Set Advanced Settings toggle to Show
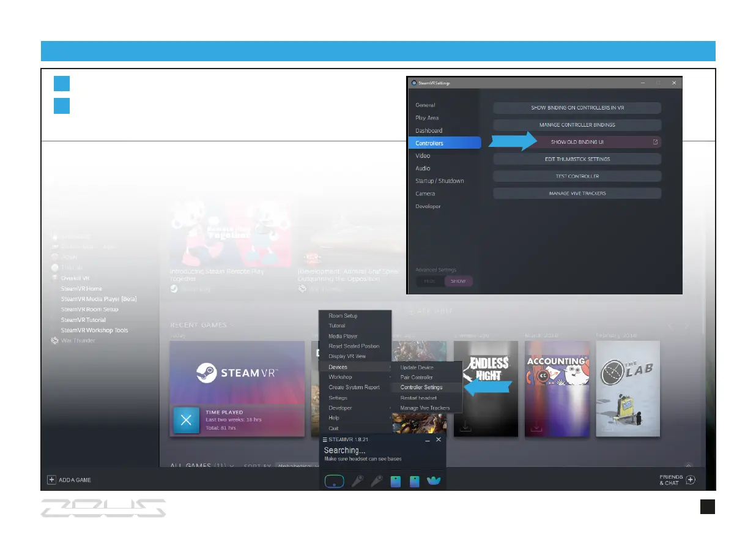Image resolution: width=756 pixels, height=541 pixels. [458, 282]
